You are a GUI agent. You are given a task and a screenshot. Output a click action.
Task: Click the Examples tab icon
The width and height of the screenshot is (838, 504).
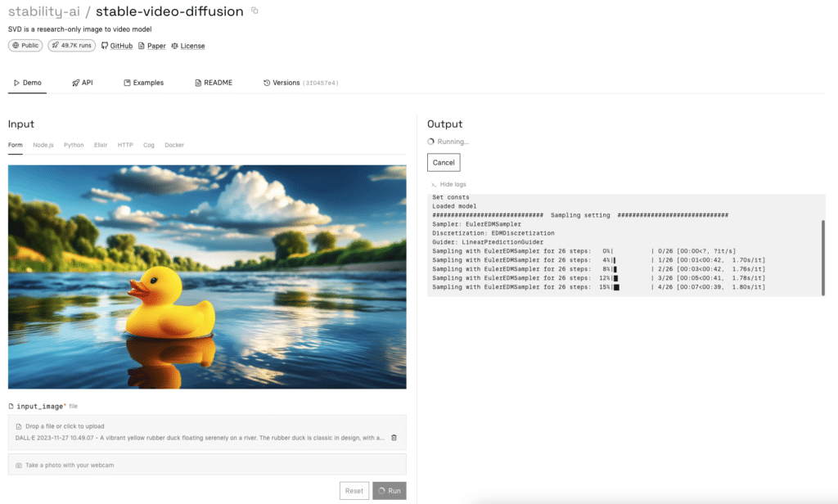coord(127,83)
